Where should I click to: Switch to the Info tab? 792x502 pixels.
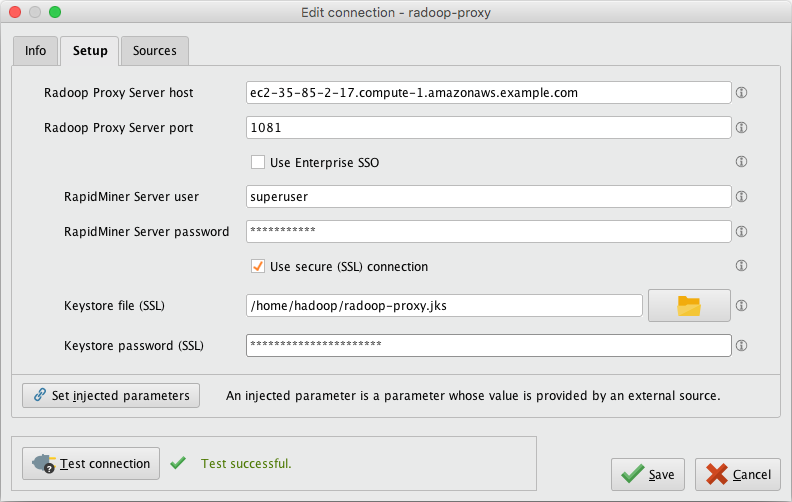(x=35, y=51)
